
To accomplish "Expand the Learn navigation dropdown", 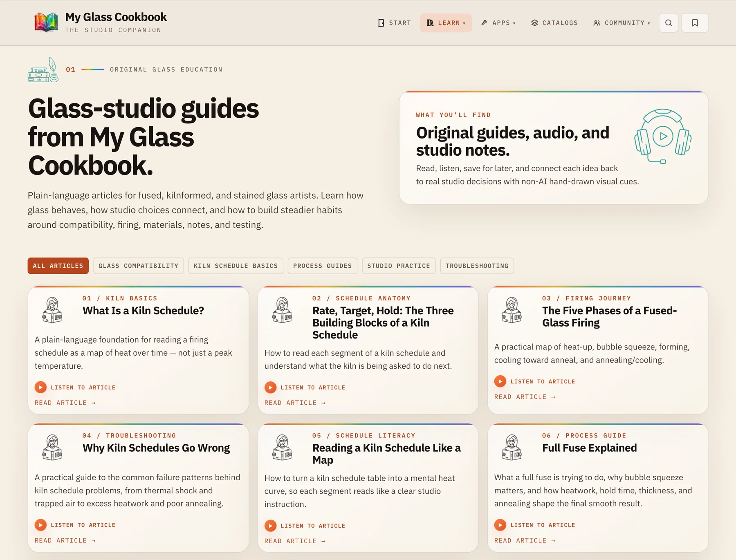I will (x=446, y=23).
